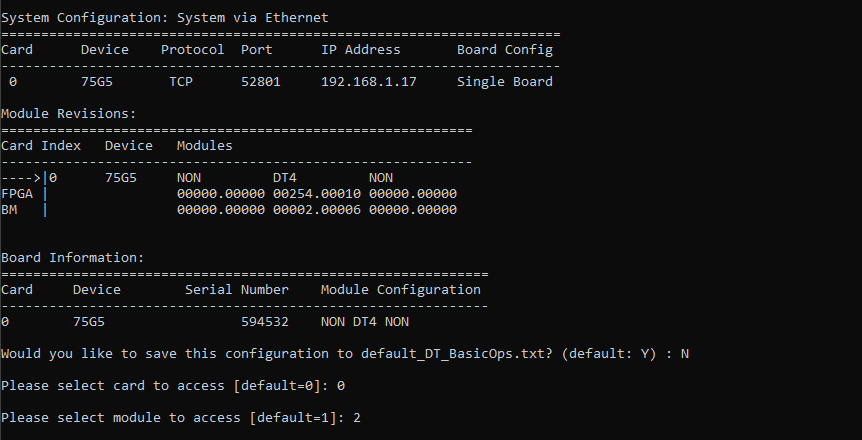Click BM revision 00002.00006
The image size is (862, 440).
(x=317, y=210)
